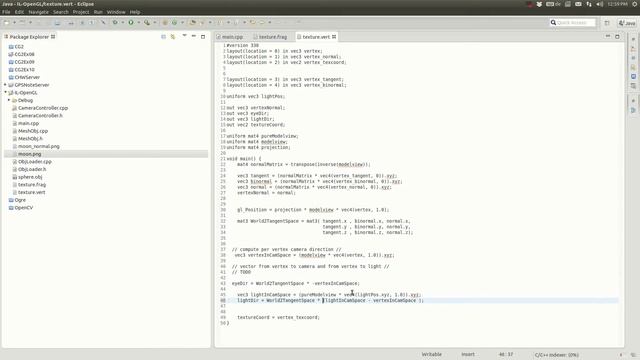640x360 pixels.
Task: Open the Run button dropdown arrow
Action: [x=138, y=22]
